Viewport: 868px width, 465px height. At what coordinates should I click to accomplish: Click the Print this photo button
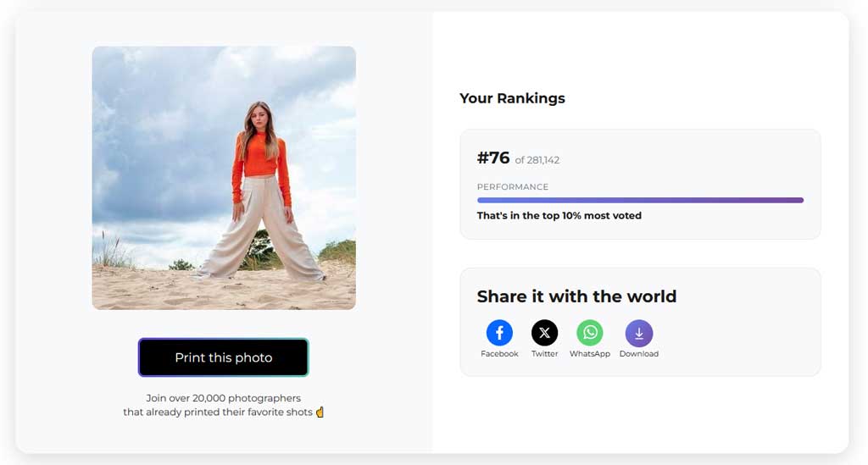[x=223, y=357]
